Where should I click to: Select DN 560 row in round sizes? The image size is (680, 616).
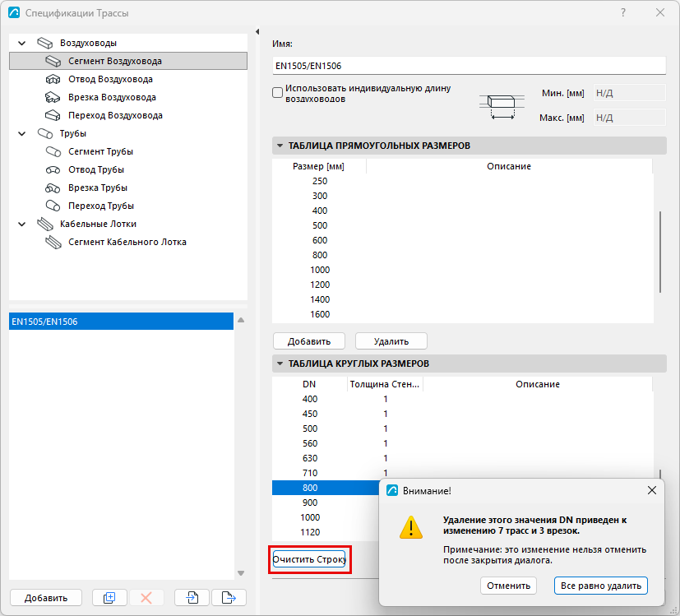pyautogui.click(x=462, y=443)
